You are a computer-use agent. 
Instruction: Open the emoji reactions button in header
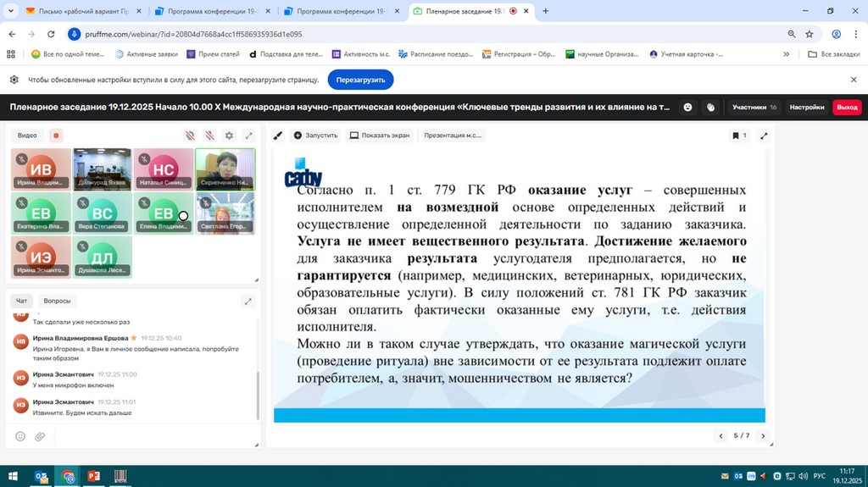687,108
